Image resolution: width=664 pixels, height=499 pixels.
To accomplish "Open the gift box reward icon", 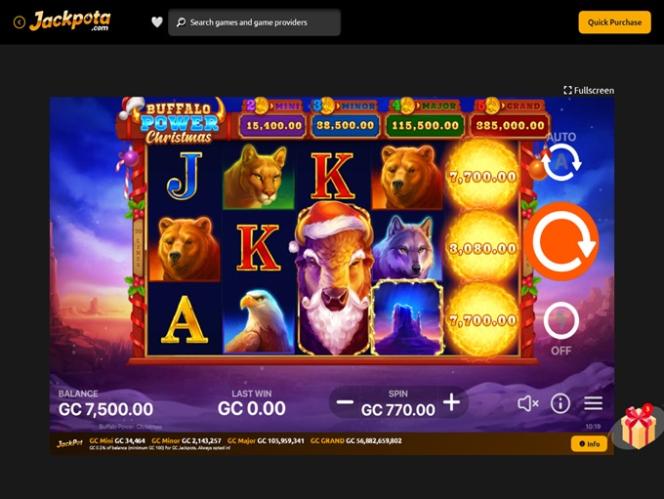I will pos(639,427).
